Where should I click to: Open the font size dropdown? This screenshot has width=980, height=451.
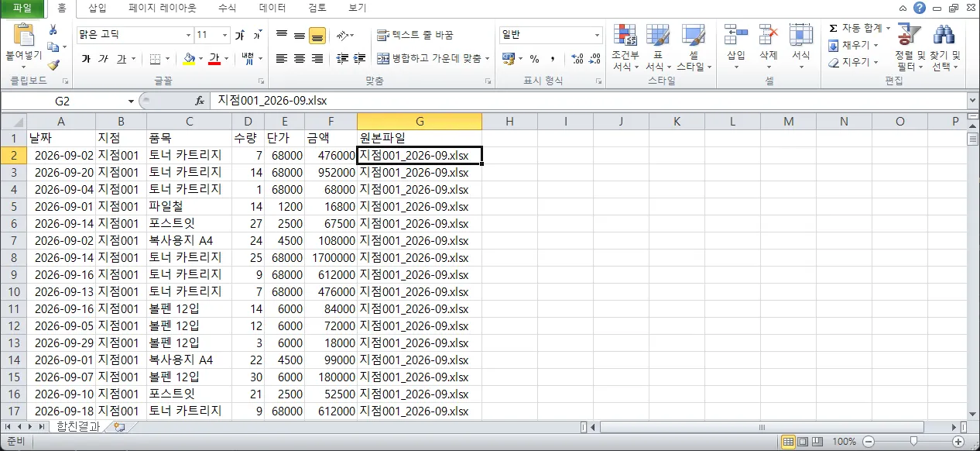pos(225,36)
